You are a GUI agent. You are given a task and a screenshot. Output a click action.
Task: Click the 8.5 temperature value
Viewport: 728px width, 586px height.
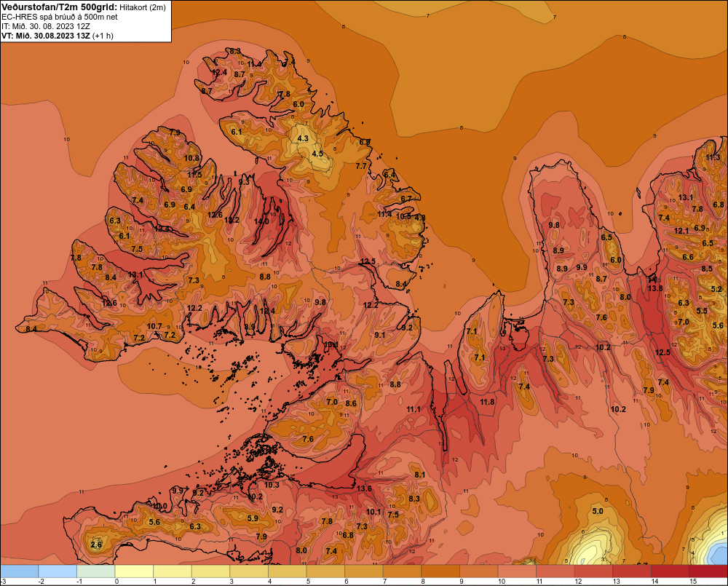(707, 269)
